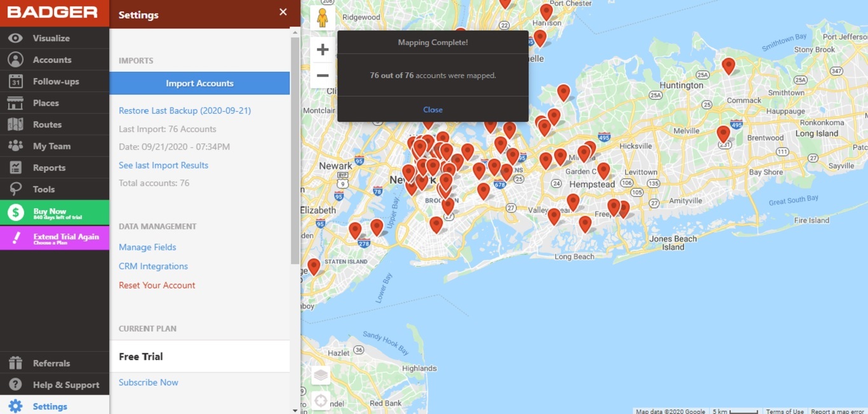The image size is (868, 414).
Task: Click the 'Date: 09/21/2020 - 07:34PM' text
Action: pyautogui.click(x=174, y=147)
